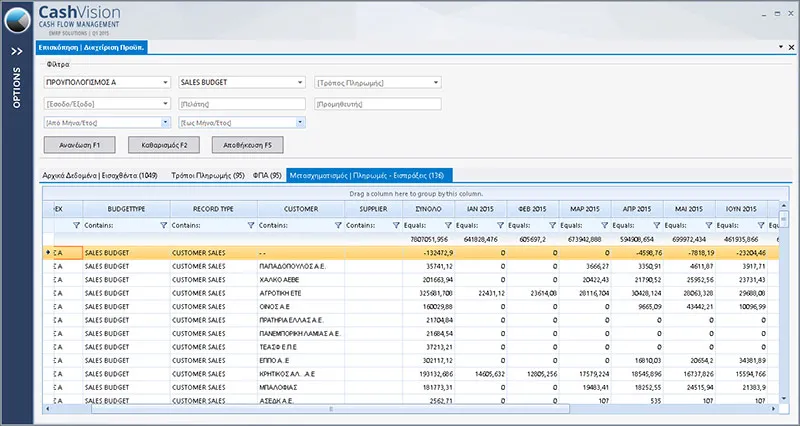Click the grid's vertical scrollbar down arrow
This screenshot has height=426, width=800.
point(784,399)
